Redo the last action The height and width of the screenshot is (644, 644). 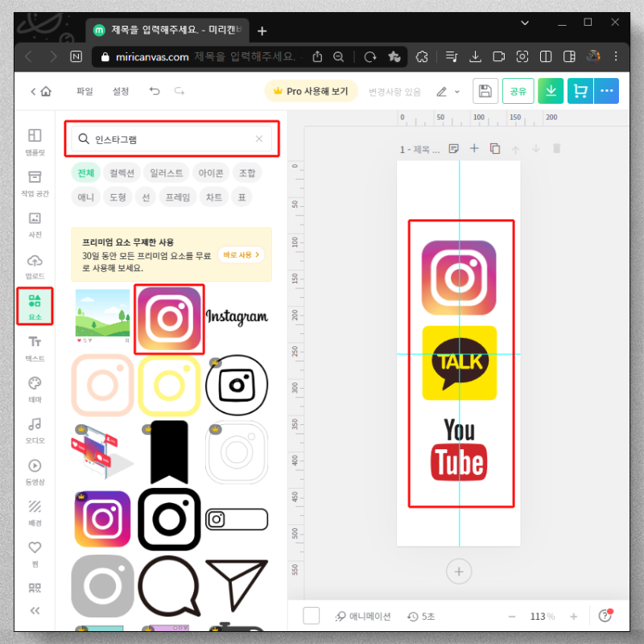[179, 91]
